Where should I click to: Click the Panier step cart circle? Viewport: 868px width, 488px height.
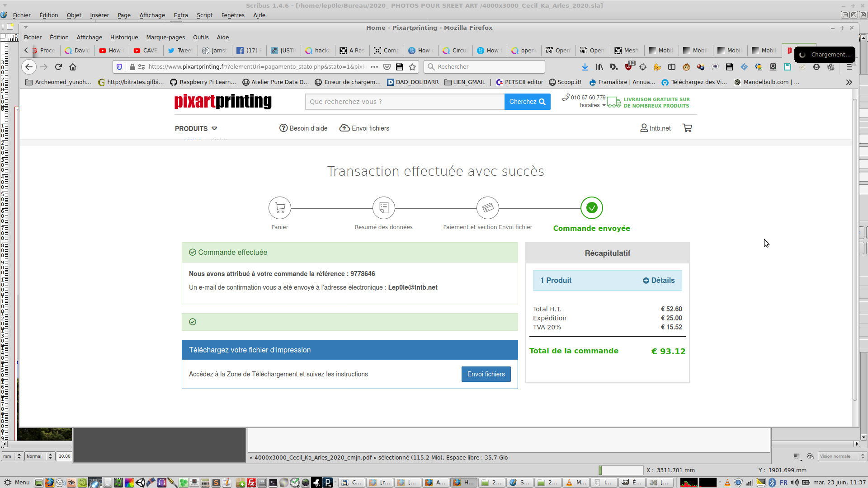[279, 208]
